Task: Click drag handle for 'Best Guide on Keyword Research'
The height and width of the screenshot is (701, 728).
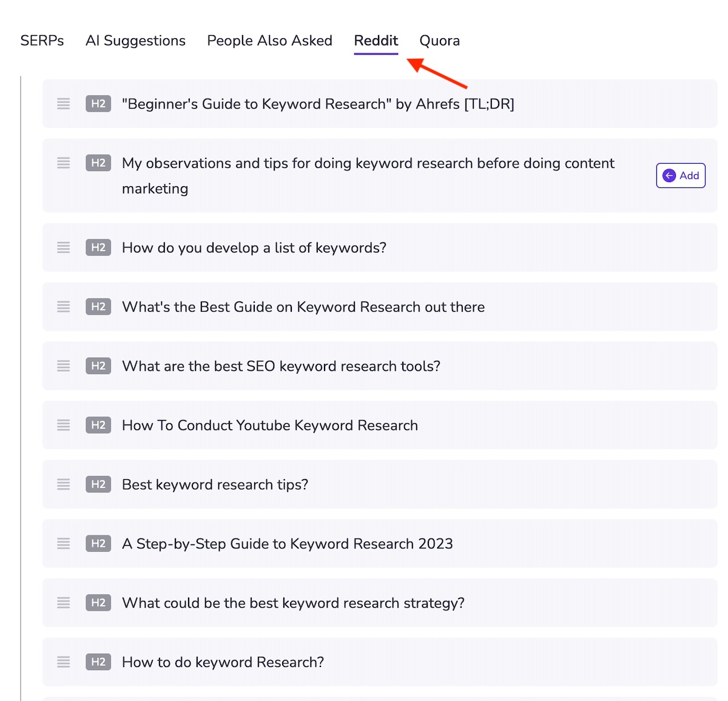Action: [x=64, y=307]
